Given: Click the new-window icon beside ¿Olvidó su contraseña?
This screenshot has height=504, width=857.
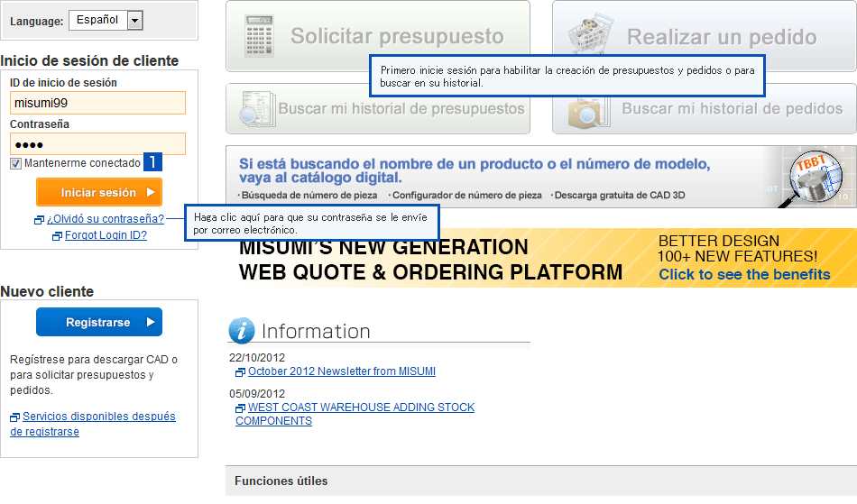Looking at the screenshot, I should point(40,219).
